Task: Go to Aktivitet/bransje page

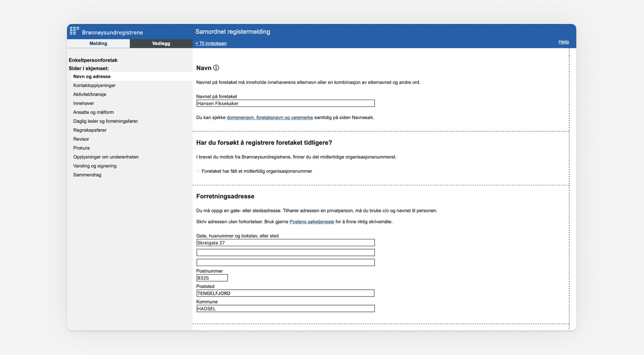Action: coord(90,94)
